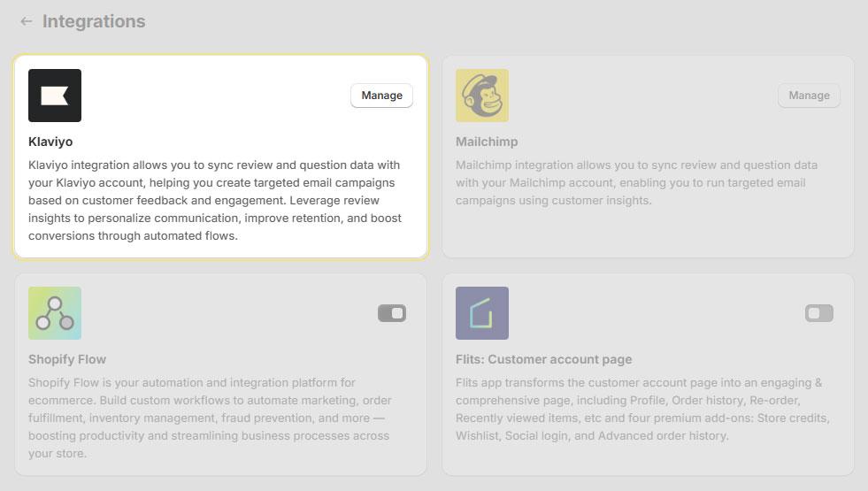Open Manage for the Klaviyo integration
868x491 pixels.
tap(382, 96)
